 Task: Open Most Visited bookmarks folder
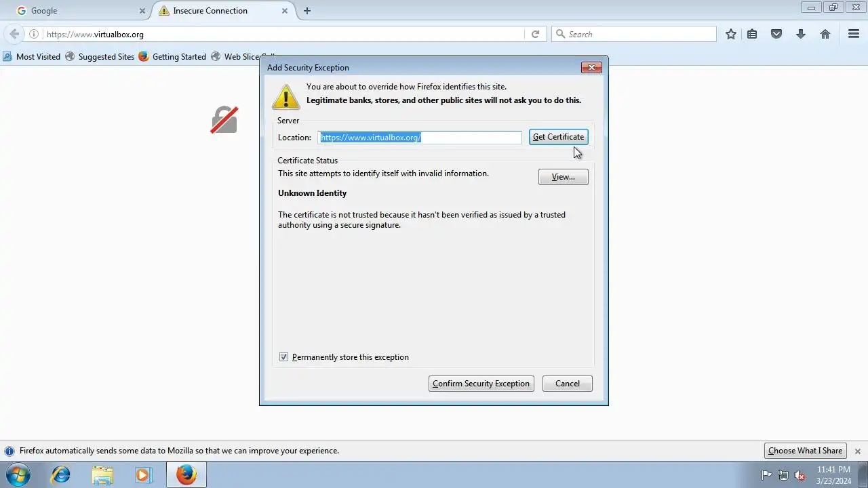tap(32, 57)
